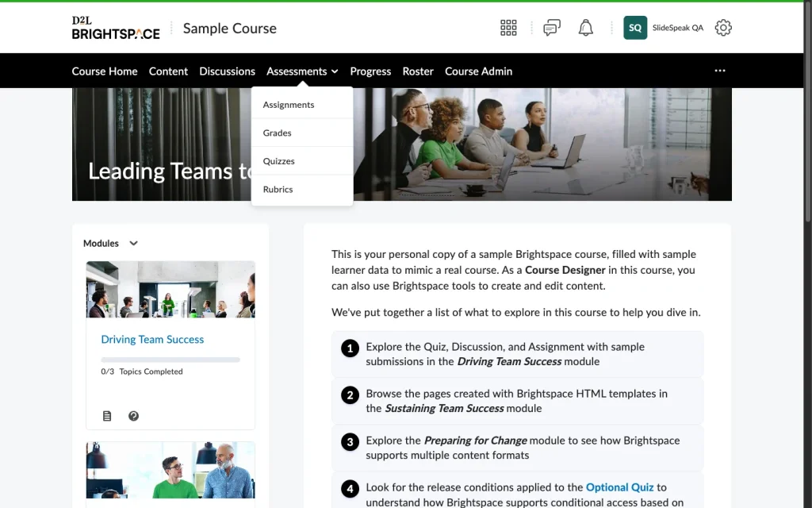Click the 'Preparing for Change' italic text
Screen dimensions: 812x508
click(475, 441)
